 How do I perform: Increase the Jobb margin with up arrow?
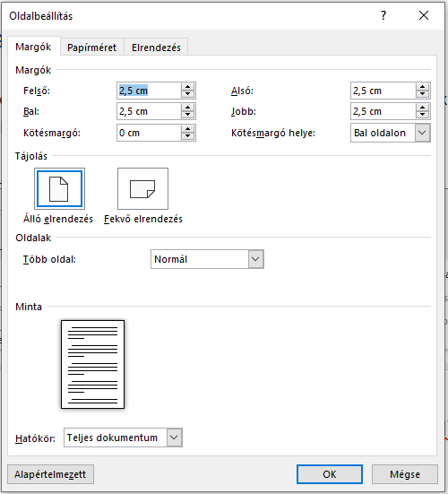click(422, 108)
